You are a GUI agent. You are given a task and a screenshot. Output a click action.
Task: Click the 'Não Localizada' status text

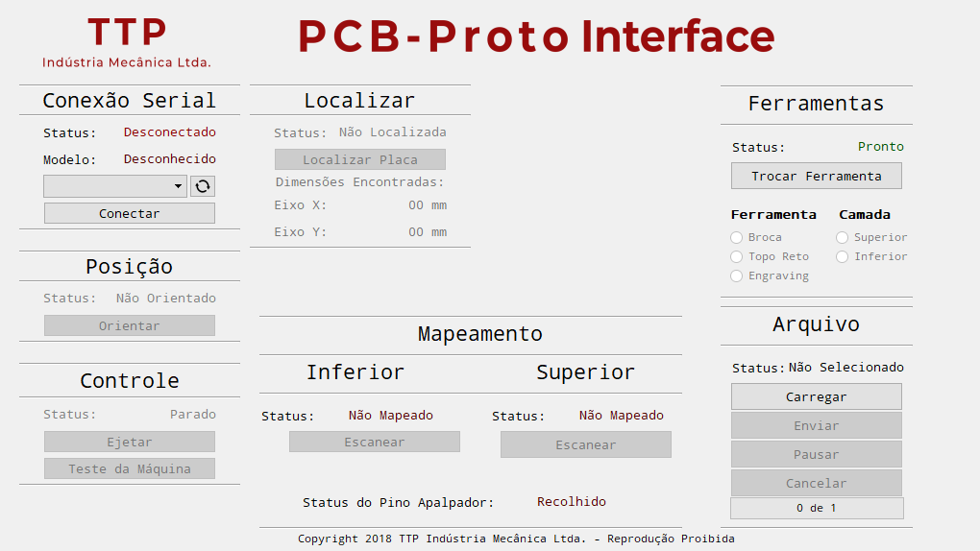point(393,132)
